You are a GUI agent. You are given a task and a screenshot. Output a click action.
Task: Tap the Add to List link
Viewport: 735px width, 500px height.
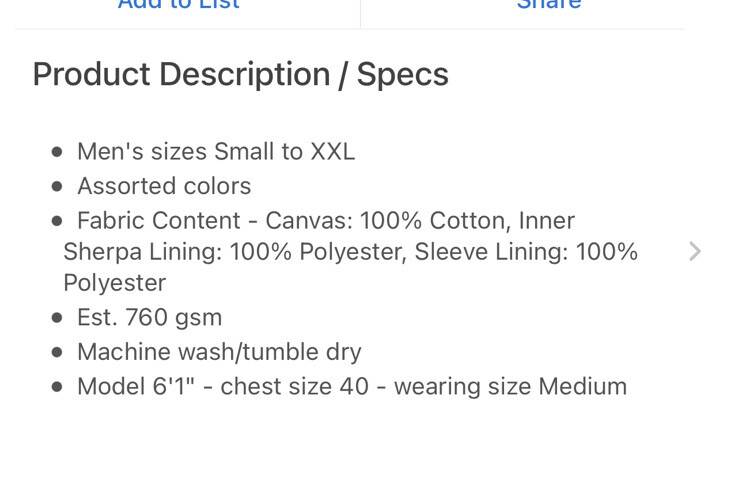tap(179, 5)
